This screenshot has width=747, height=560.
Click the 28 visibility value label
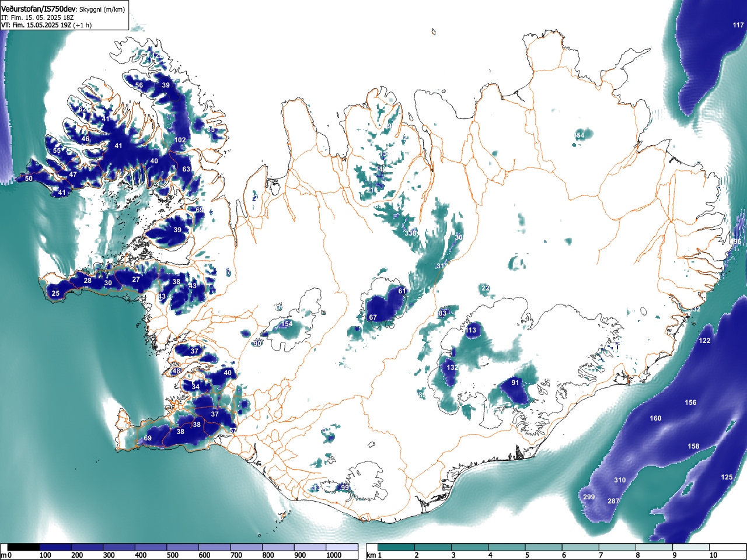click(x=88, y=281)
